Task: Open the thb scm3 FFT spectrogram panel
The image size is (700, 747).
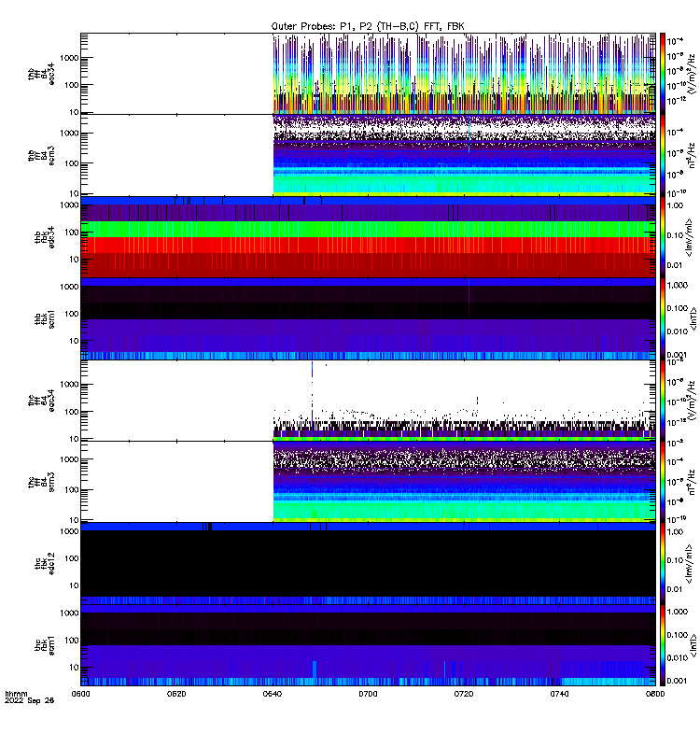Action: coord(368,155)
